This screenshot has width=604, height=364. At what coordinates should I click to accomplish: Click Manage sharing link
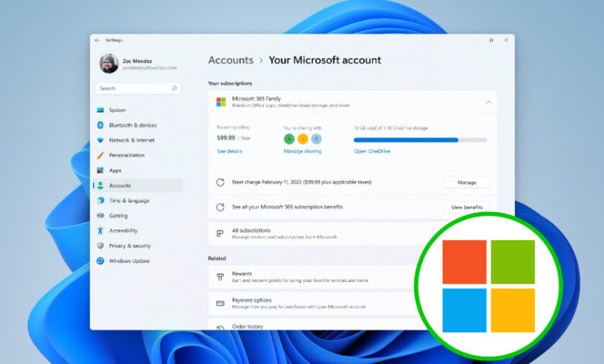click(302, 151)
